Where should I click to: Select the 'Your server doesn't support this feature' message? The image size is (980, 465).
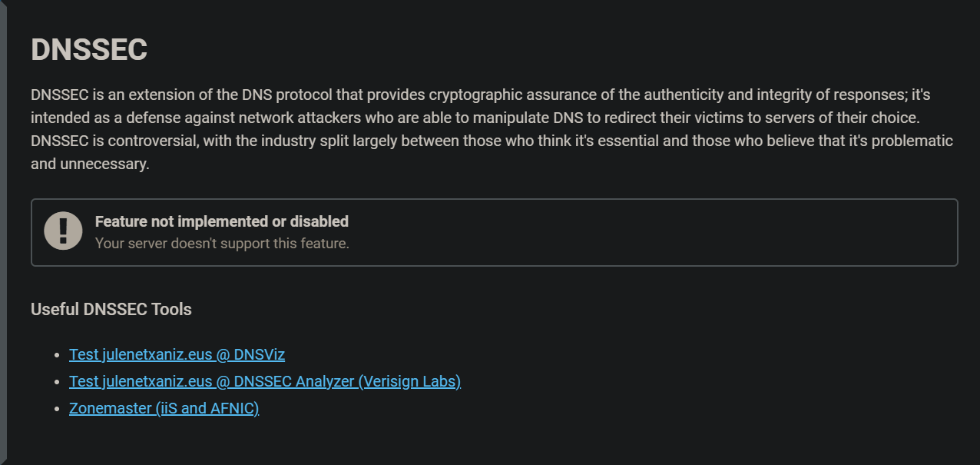[221, 243]
